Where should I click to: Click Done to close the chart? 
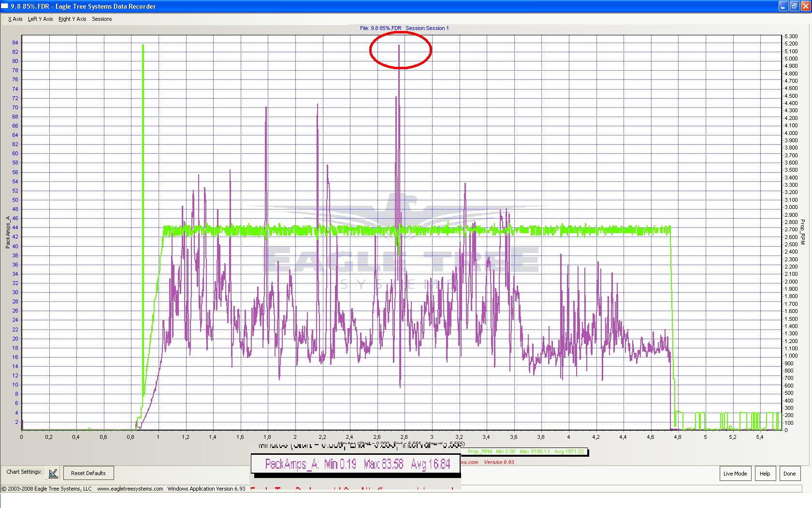pyautogui.click(x=789, y=473)
